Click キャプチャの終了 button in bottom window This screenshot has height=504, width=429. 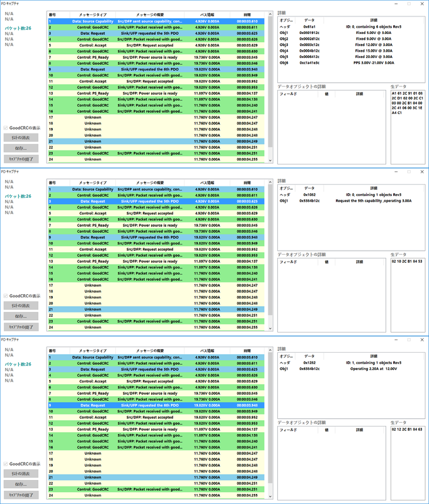coord(21,495)
